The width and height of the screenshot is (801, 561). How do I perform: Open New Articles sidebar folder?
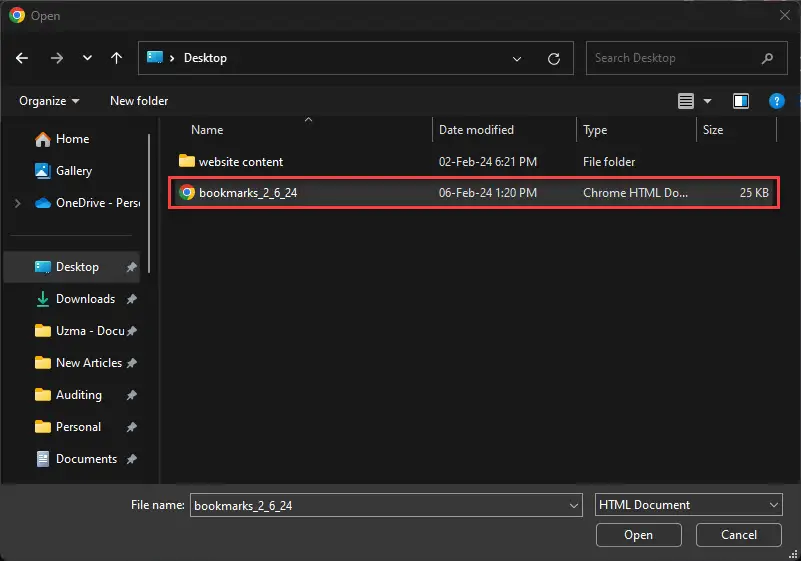click(x=78, y=363)
